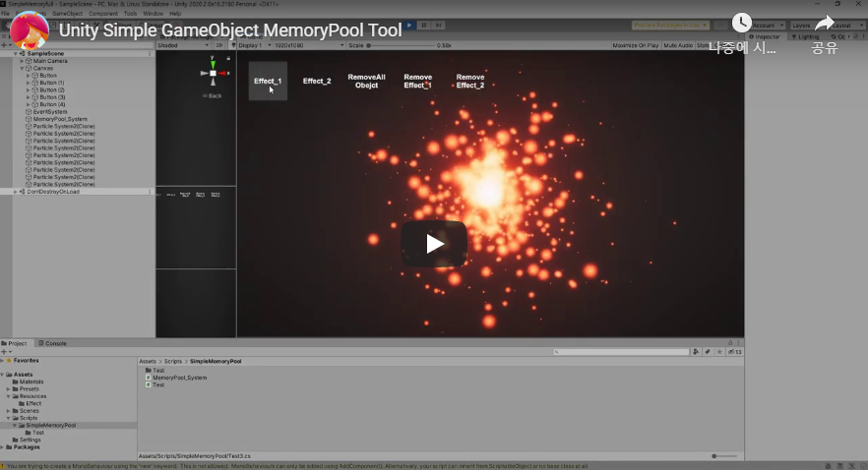Select Button (3) in hierarchy

click(52, 96)
